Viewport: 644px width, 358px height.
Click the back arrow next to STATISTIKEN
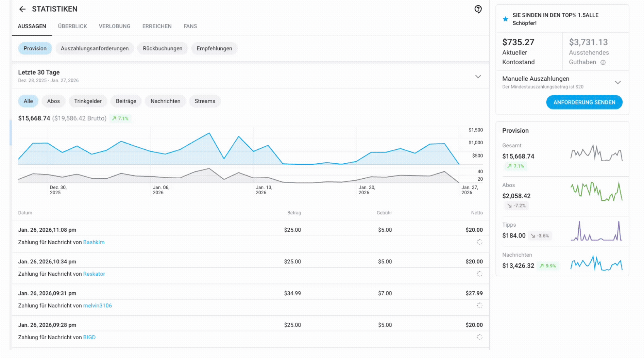coord(22,9)
